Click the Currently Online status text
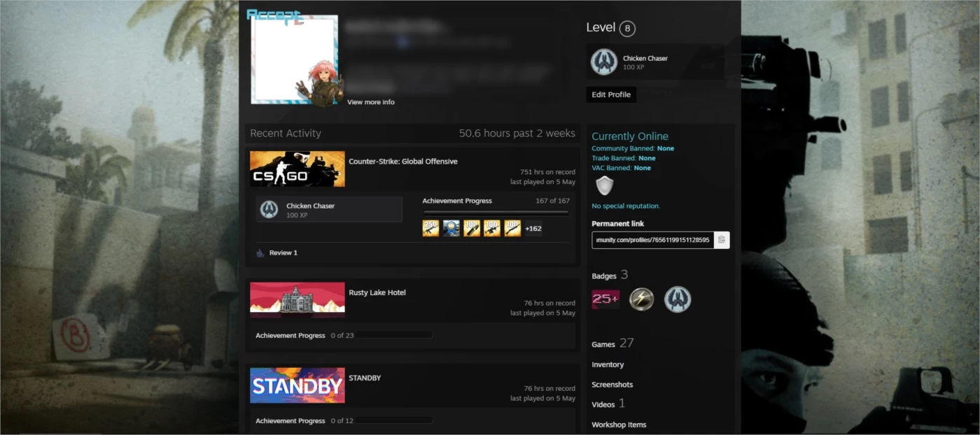Viewport: 980px width, 435px height. pos(630,136)
